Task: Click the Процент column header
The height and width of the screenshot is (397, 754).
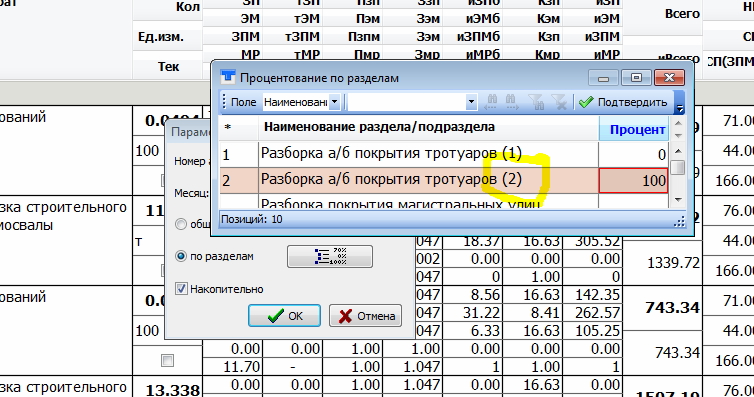Action: [x=633, y=129]
